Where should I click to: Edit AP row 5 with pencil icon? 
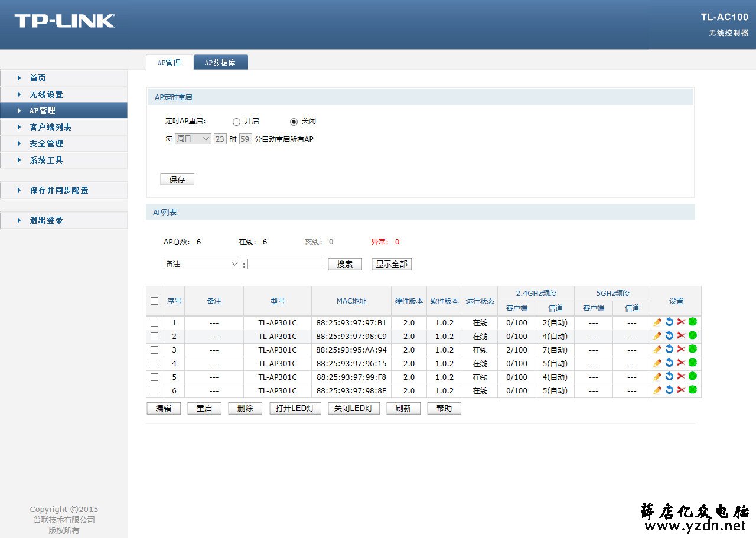(x=657, y=377)
